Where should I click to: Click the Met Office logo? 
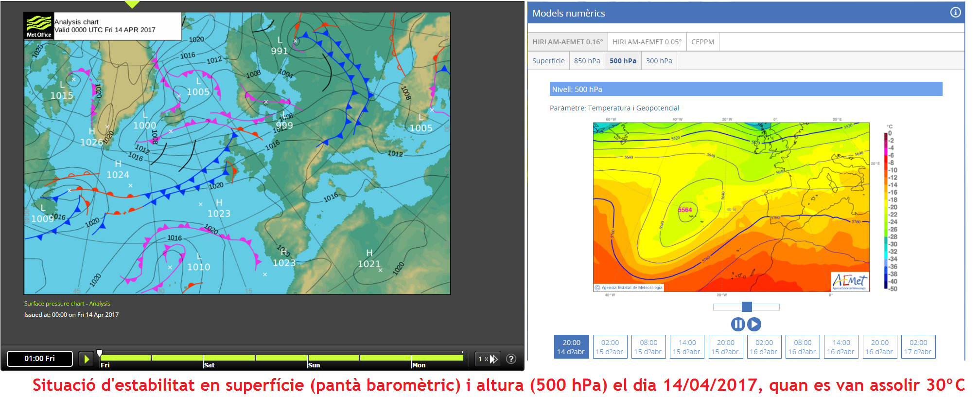(x=39, y=26)
